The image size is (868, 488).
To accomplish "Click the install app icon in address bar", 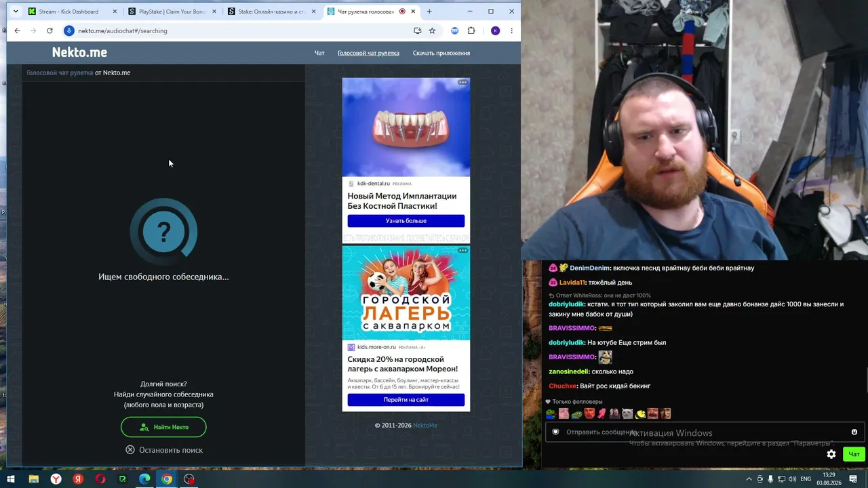I will point(417,30).
